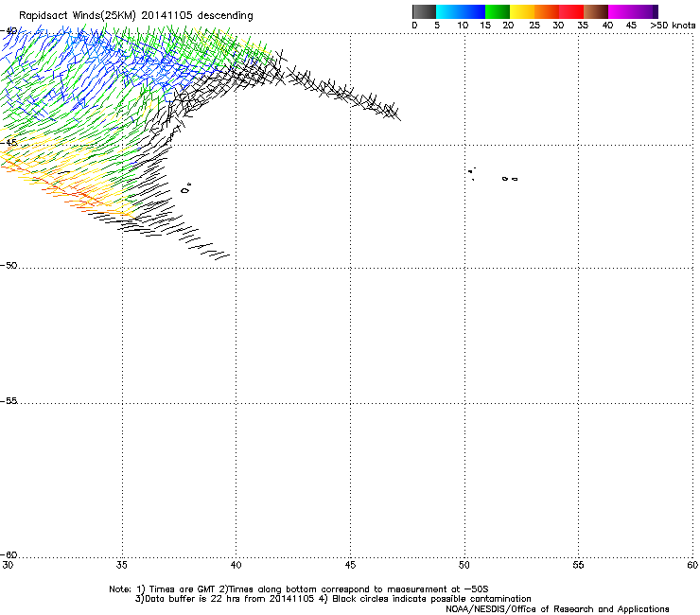Click the blue 10-15 knots legend segment
700x615 pixels.
473,11
